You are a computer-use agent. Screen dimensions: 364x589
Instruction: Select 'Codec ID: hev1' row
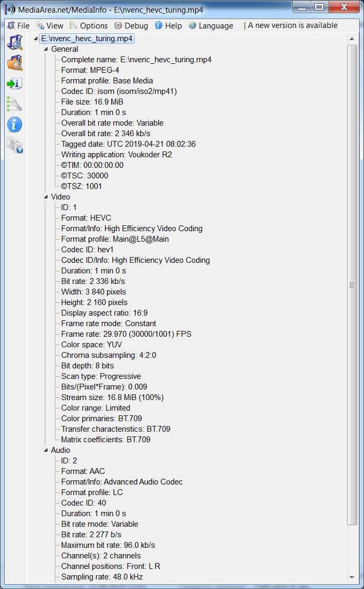[87, 250]
